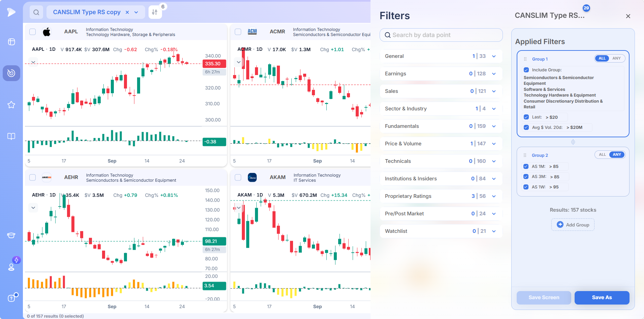644x319 pixels.
Task: Select the screener radar icon in the sidebar
Action: 11,73
